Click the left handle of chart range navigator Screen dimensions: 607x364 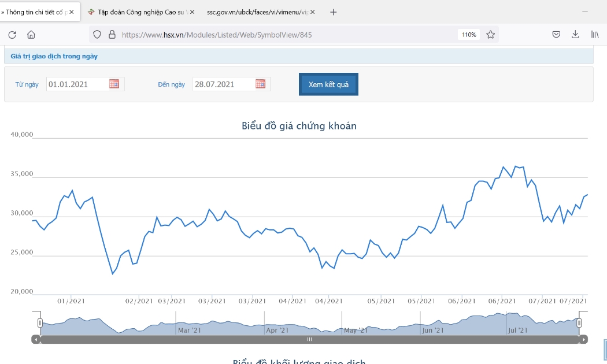click(x=40, y=322)
